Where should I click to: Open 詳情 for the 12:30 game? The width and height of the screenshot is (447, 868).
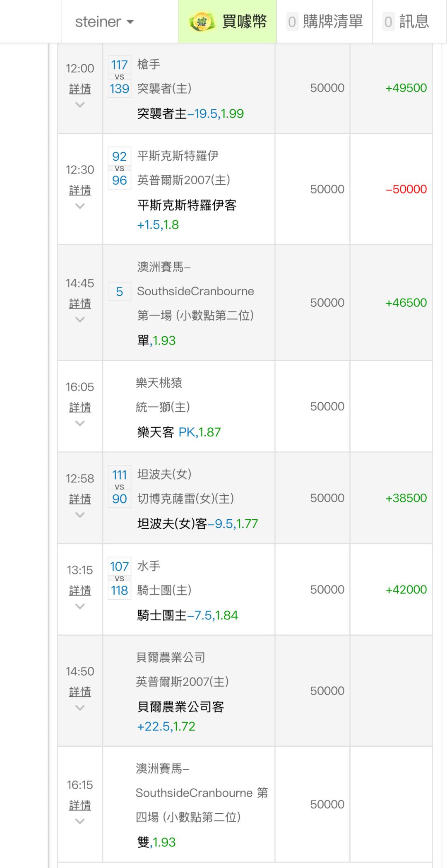pos(80,190)
